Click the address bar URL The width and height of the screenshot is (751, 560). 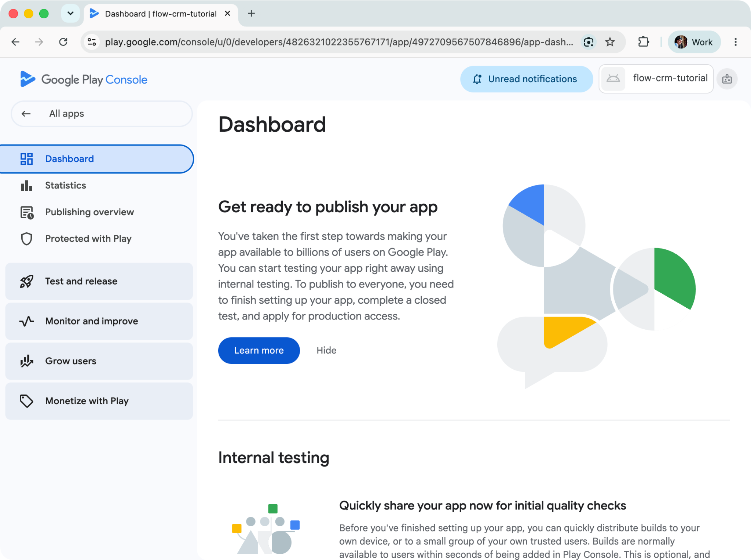(339, 42)
